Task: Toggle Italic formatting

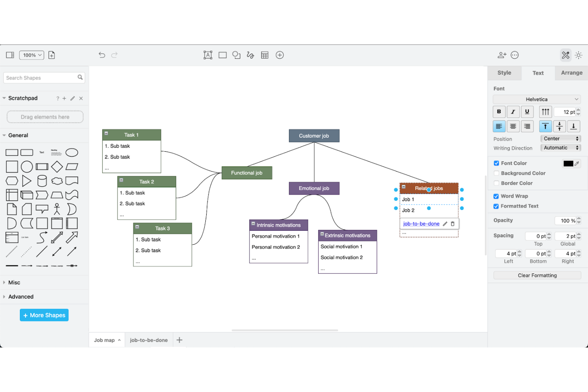Action: (x=513, y=112)
